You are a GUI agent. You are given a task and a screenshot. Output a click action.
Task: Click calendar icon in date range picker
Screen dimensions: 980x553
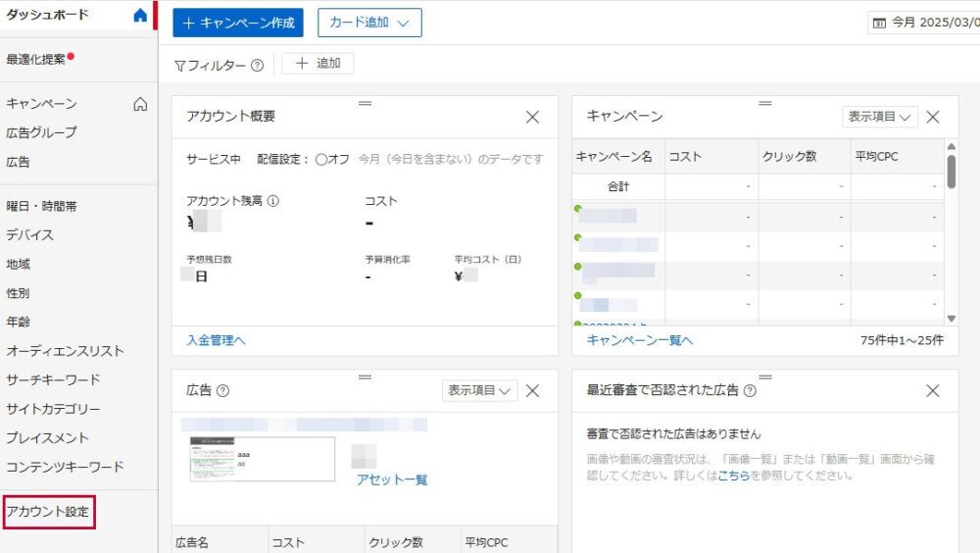(879, 23)
